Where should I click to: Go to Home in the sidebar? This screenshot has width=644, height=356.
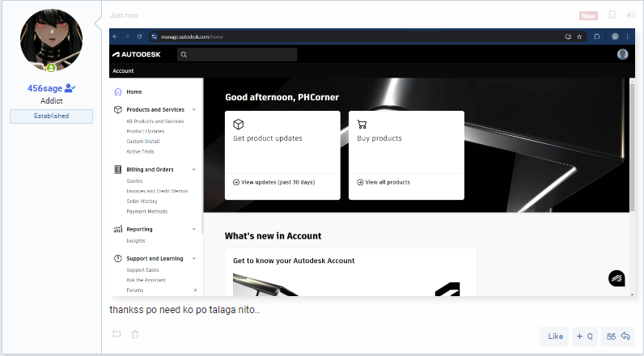tap(133, 91)
